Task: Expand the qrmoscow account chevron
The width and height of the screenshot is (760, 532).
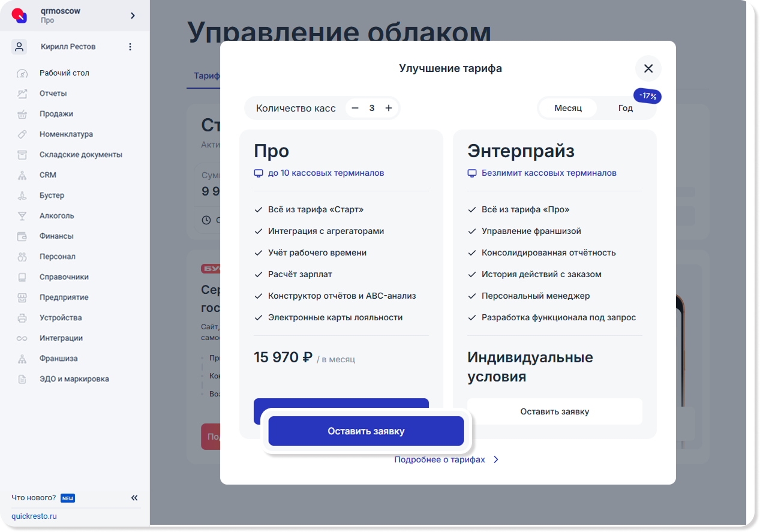Action: pyautogui.click(x=133, y=16)
